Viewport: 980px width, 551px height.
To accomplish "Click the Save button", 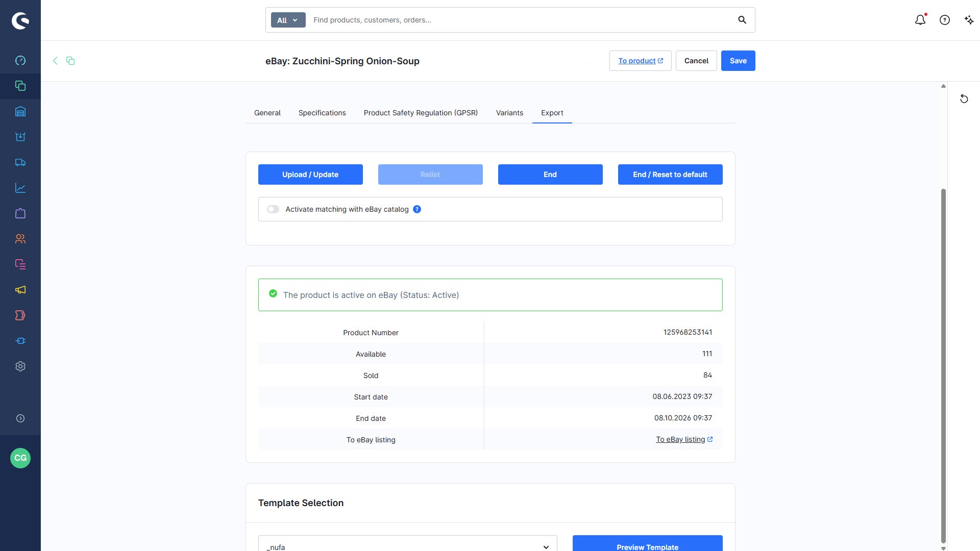I will coord(738,61).
